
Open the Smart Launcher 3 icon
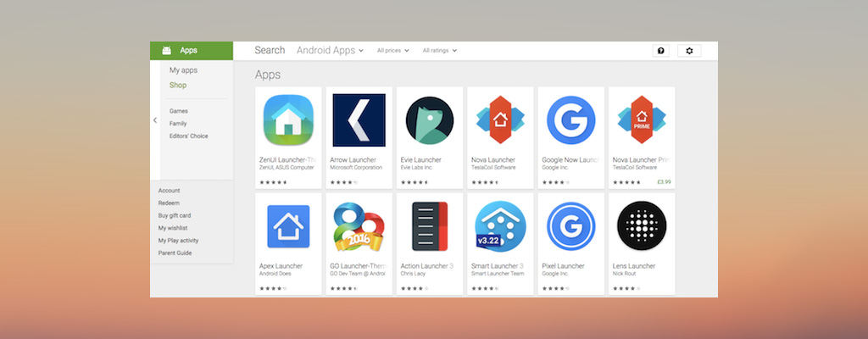500,226
